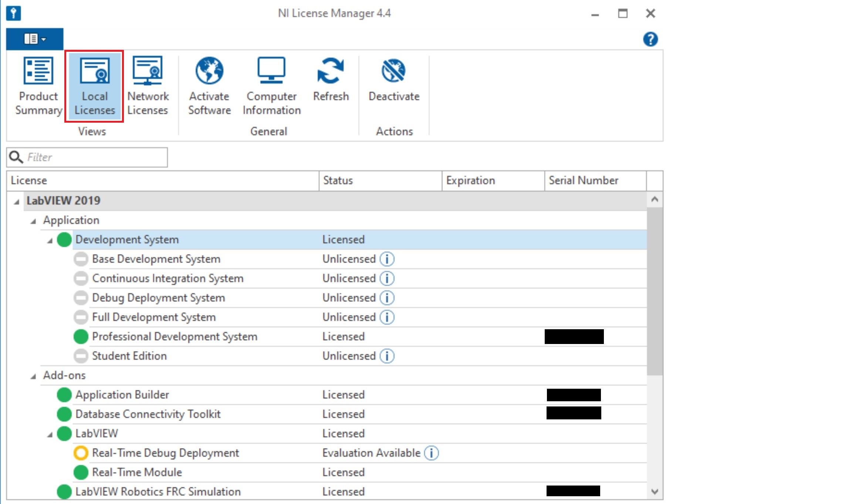This screenshot has width=852, height=504.
Task: Click green dot of Database Connectivity Toolkit
Action: pyautogui.click(x=64, y=414)
